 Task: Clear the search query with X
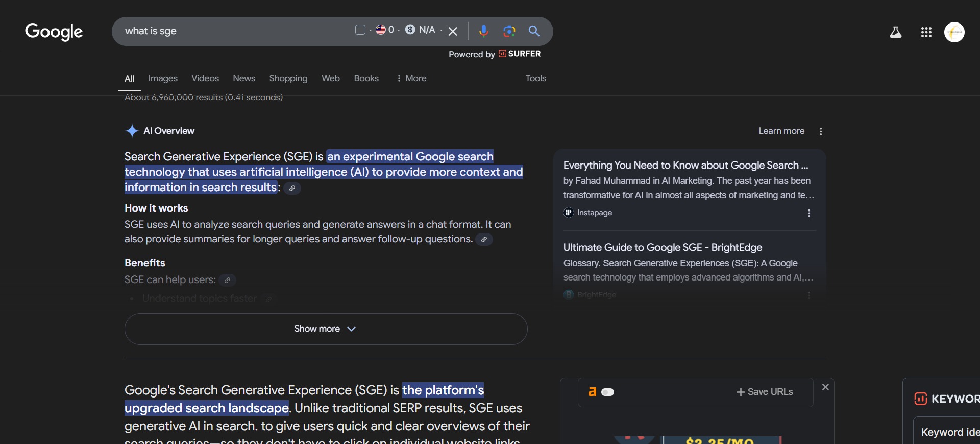point(453,31)
